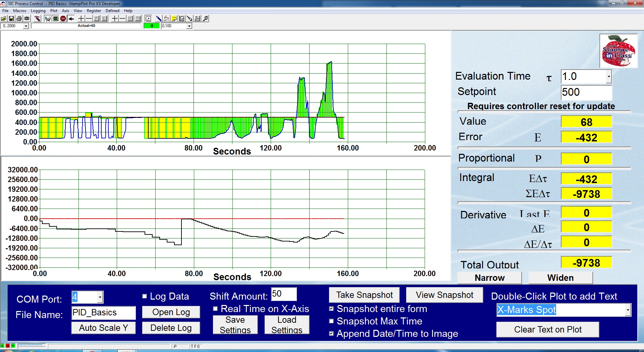Uncheck Snapshot entire form
This screenshot has width=644, height=352.
(x=331, y=309)
